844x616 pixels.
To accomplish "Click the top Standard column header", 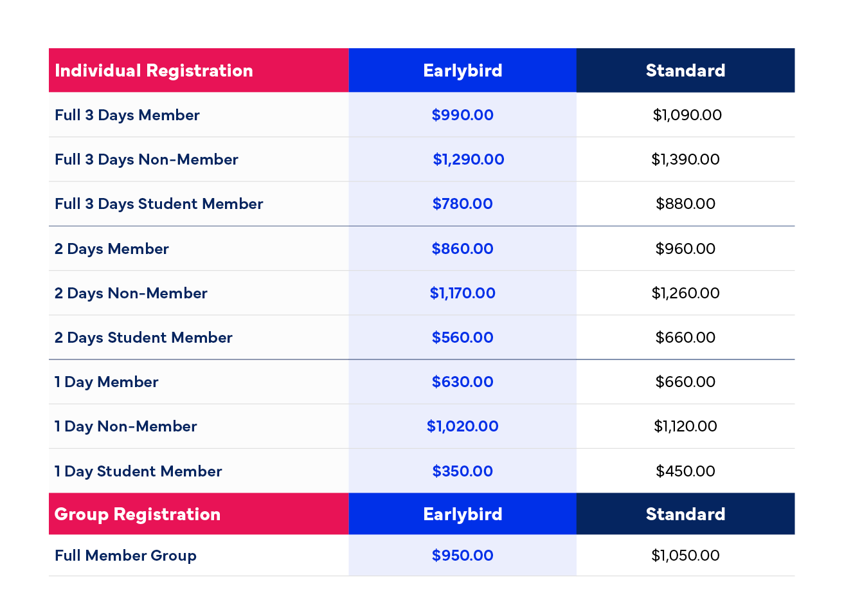I will click(685, 71).
